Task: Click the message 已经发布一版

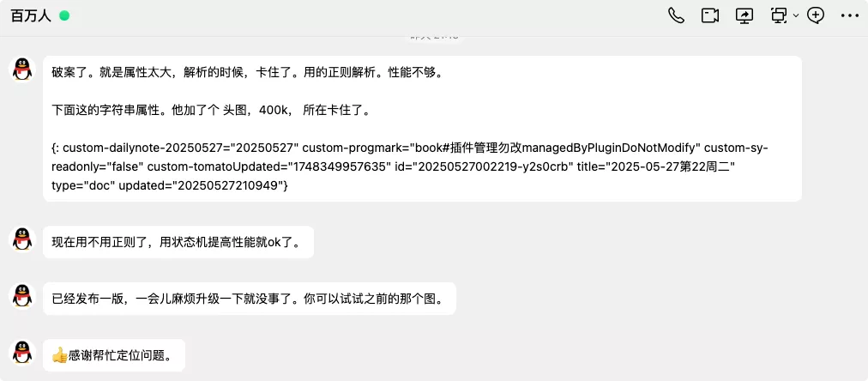Action: 249,299
